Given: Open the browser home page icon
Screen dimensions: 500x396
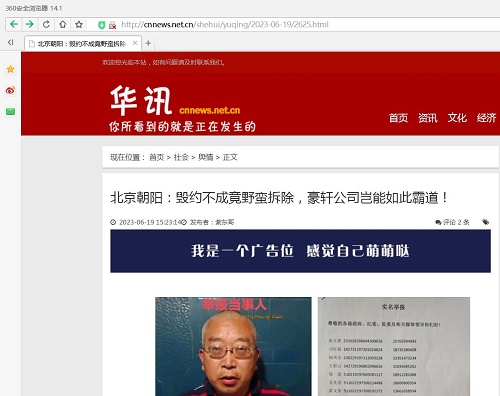Looking at the screenshot, I should coord(63,24).
